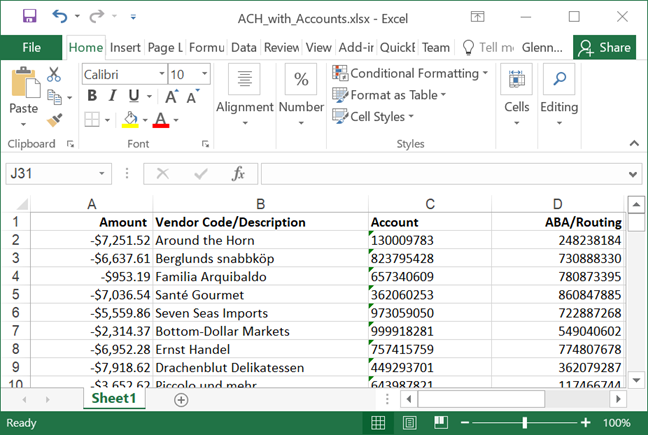This screenshot has height=435, width=648.
Task: Select cell with Around the Horn
Action: pyautogui.click(x=260, y=240)
